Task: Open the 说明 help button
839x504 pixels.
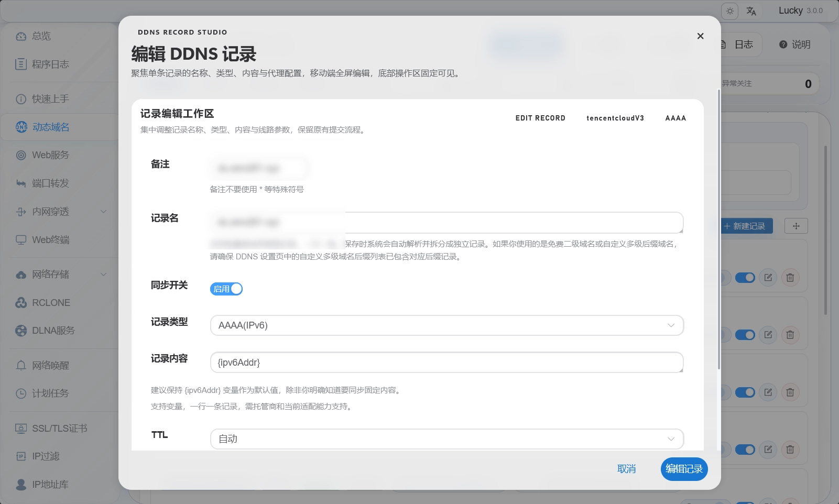Action: click(795, 45)
